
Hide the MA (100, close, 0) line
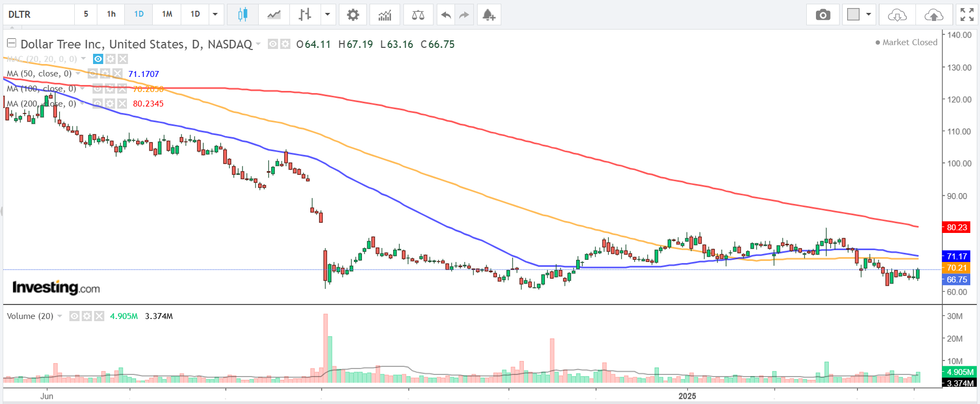click(x=97, y=89)
